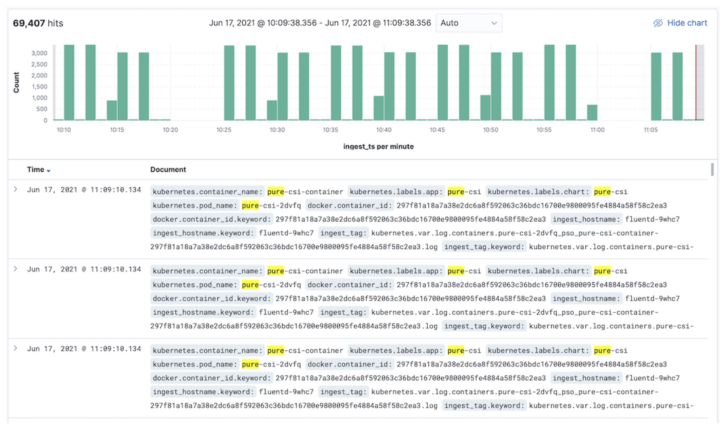Click the Document column header
This screenshot has height=429, width=728.
(168, 169)
